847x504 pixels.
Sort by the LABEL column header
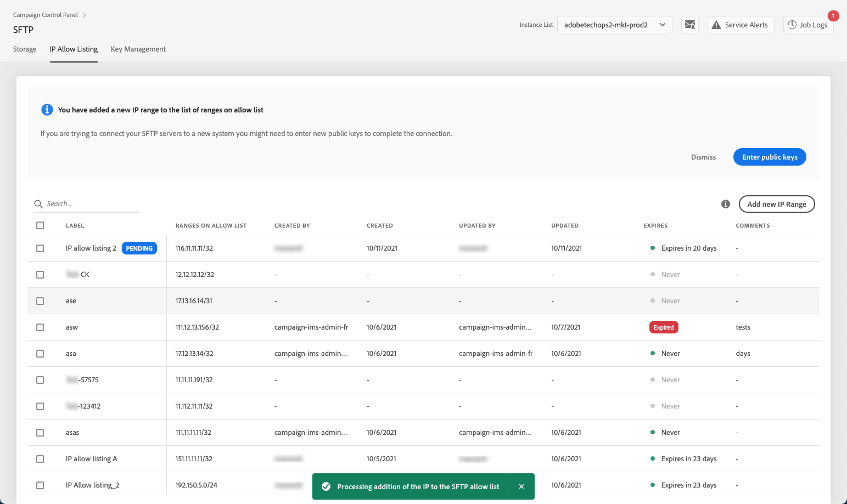(x=75, y=225)
